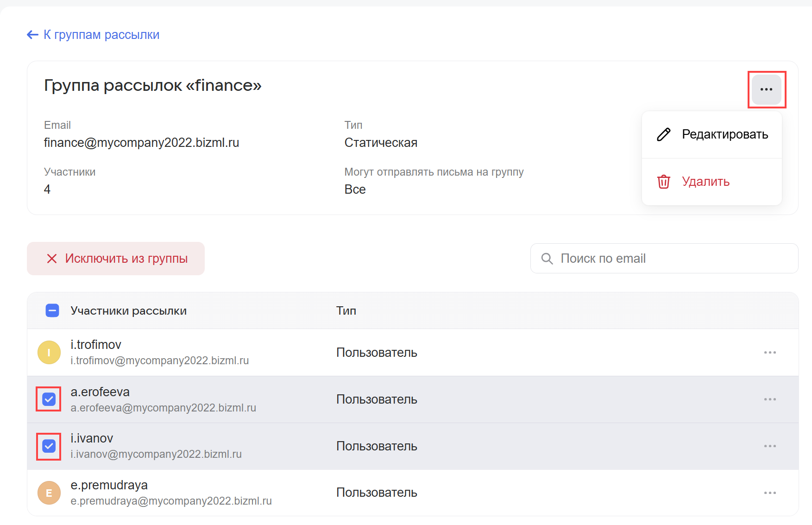
Task: Uncheck the a.erofeeva checkbox
Action: pyautogui.click(x=49, y=399)
